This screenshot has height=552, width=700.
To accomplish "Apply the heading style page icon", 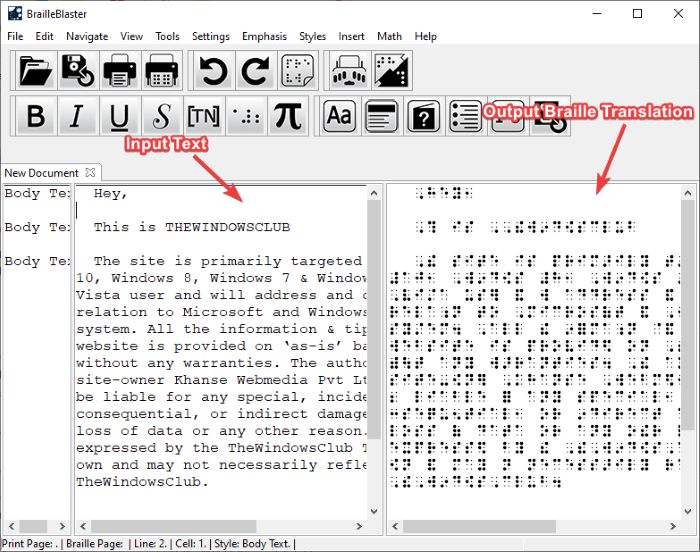I will (x=381, y=116).
